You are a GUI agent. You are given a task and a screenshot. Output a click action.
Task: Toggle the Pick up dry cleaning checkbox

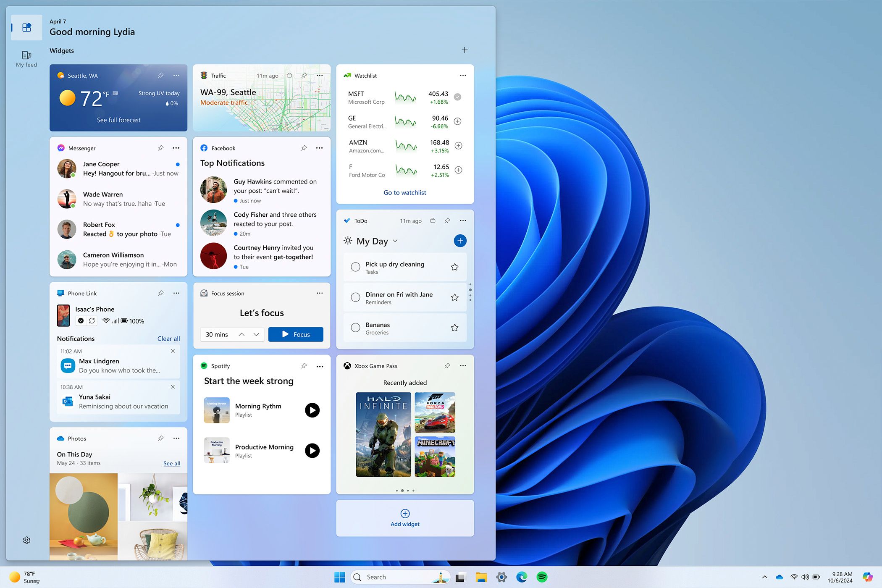coord(354,266)
